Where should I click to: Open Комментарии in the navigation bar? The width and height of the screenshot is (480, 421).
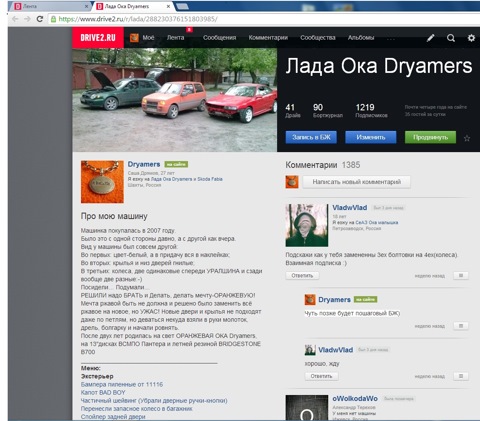[268, 38]
